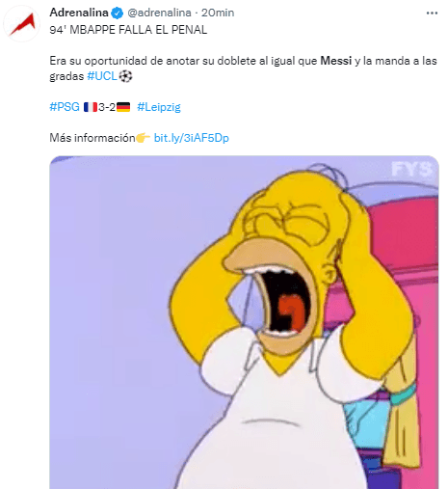Click the FYS watermark on the GIF
The height and width of the screenshot is (489, 448).
click(411, 169)
